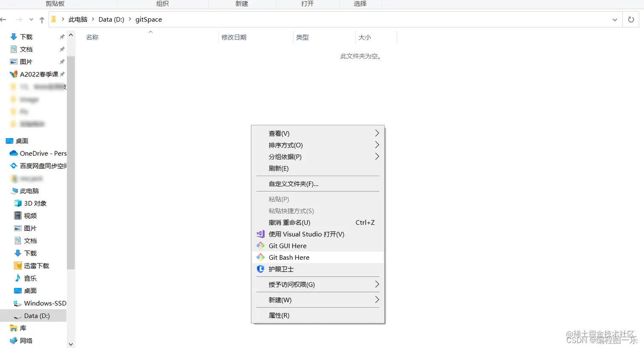The image size is (644, 348).
Task: Select the Windows-SSD drive icon
Action: pos(18,303)
